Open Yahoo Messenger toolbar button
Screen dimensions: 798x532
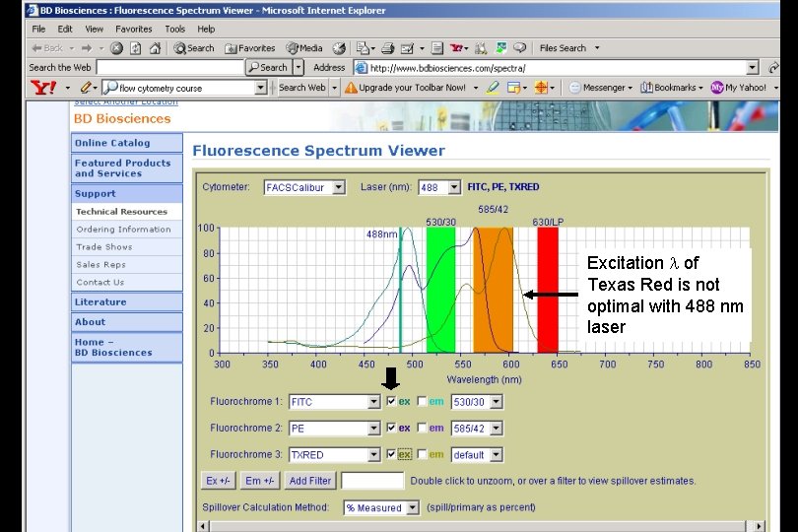click(x=600, y=88)
